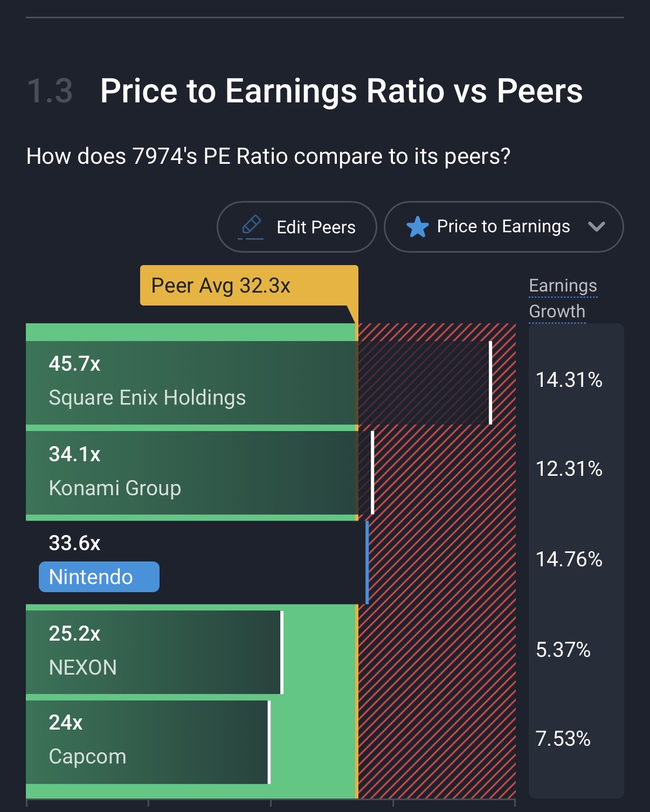
Task: Click the 14.31% earnings growth value
Action: 569,380
